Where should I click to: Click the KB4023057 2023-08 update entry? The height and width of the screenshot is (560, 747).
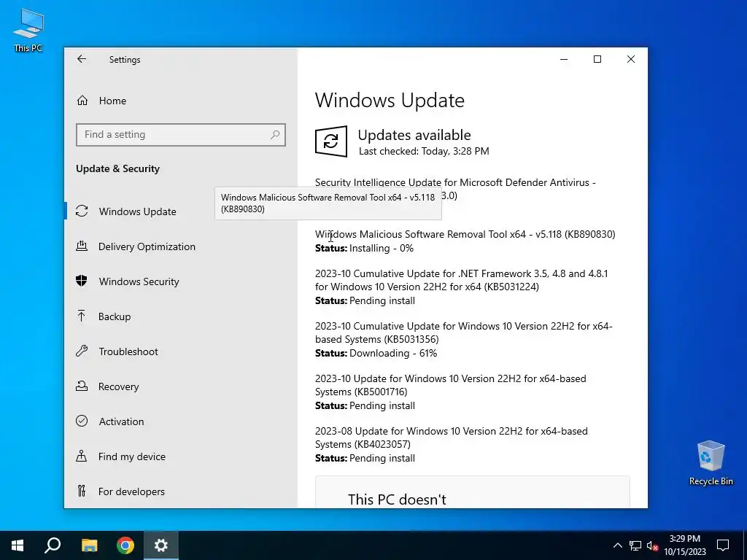pos(451,437)
